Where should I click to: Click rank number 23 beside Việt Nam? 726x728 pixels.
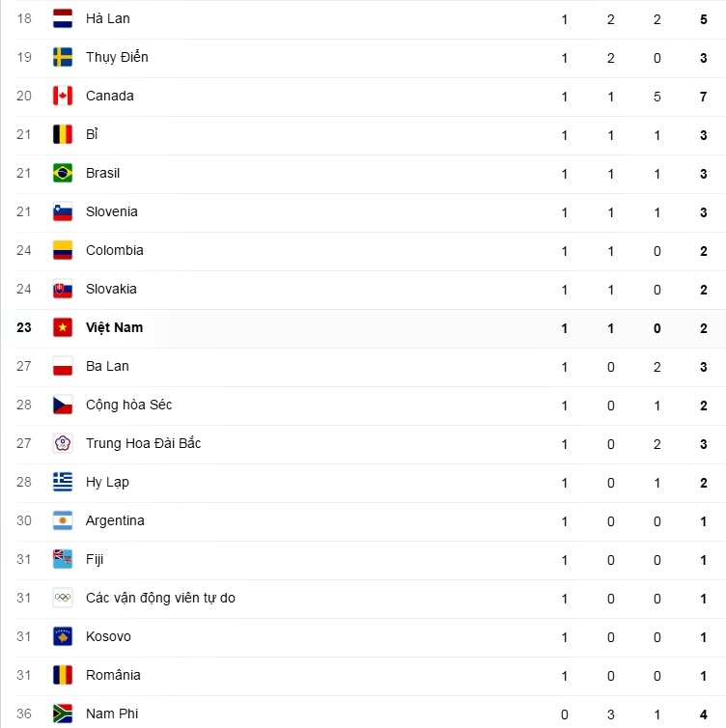click(x=24, y=327)
